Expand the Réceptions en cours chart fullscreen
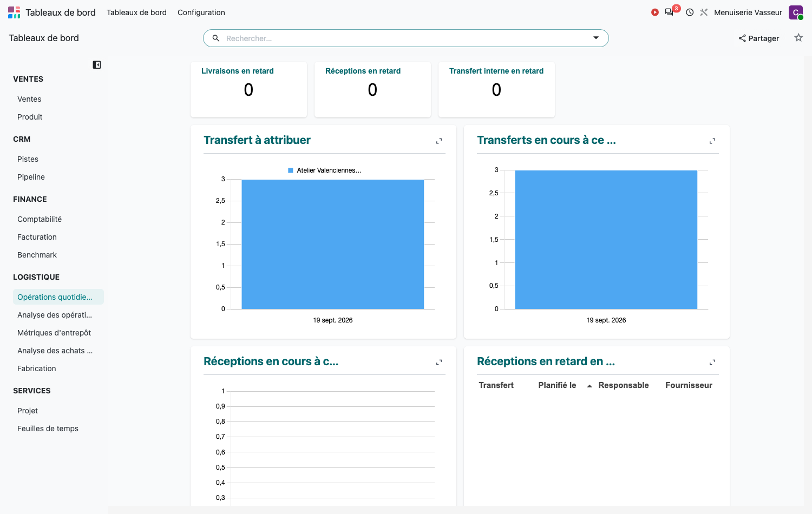 point(439,363)
